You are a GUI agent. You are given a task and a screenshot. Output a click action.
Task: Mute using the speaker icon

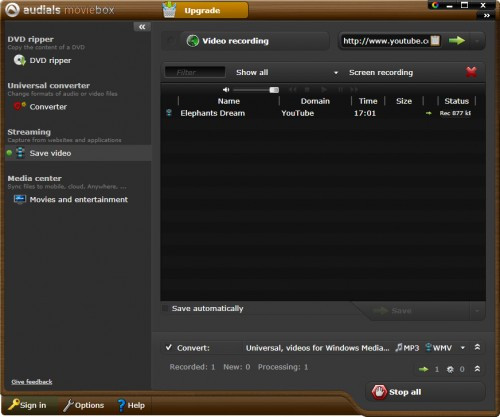226,90
